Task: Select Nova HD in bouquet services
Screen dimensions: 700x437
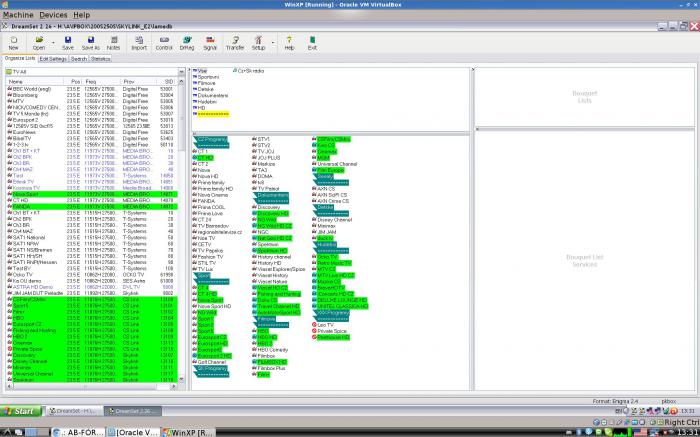Action: click(x=205, y=176)
